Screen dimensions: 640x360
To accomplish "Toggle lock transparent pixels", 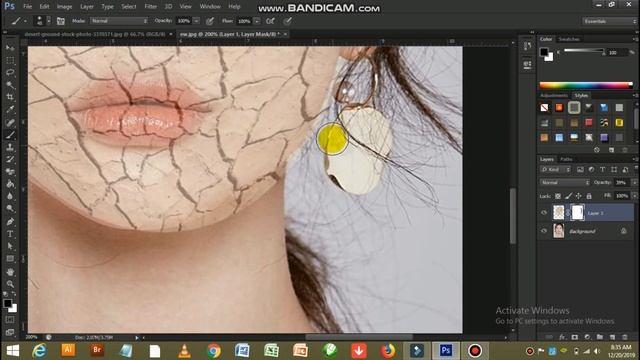I will click(558, 196).
